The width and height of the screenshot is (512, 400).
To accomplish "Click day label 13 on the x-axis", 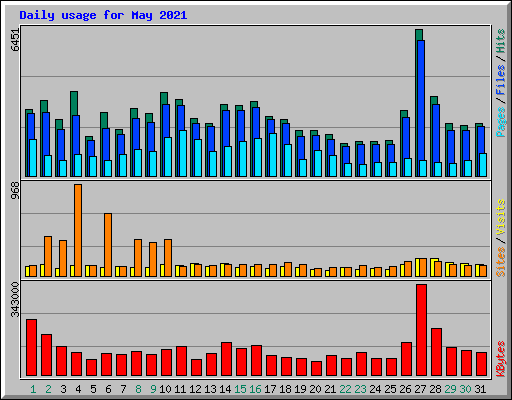I will (210, 389).
